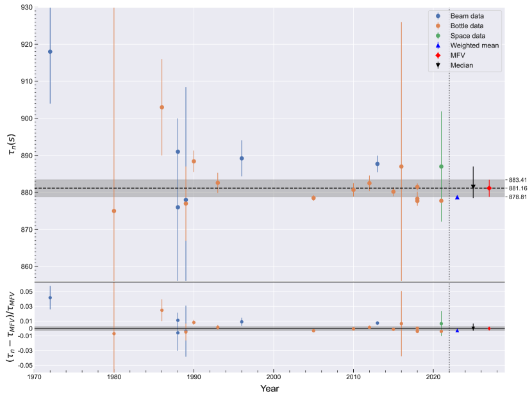
Task: Select the 'Median' legend label
Action: click(x=461, y=65)
